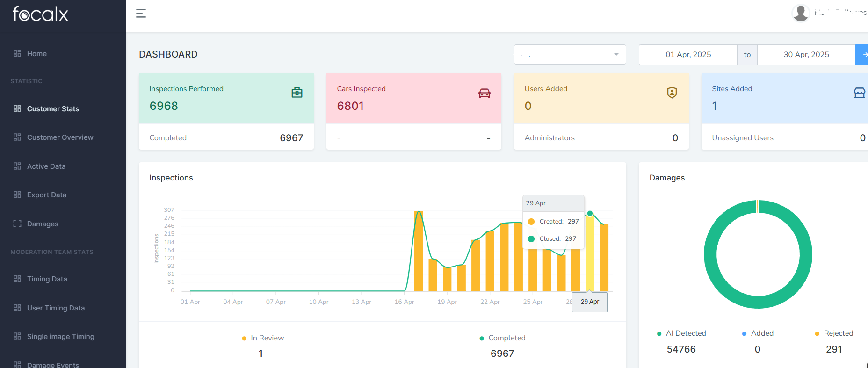Image resolution: width=868 pixels, height=368 pixels.
Task: Toggle AI Detected damages legend
Action: click(681, 333)
